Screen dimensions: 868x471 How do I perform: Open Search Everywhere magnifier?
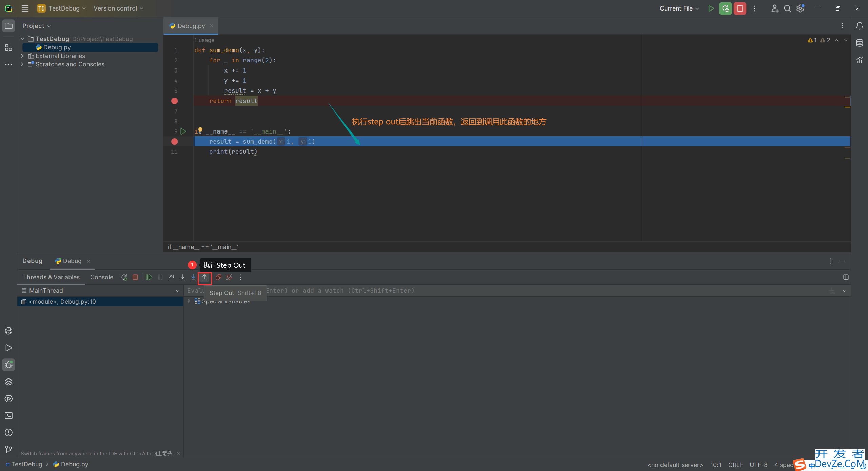[788, 8]
